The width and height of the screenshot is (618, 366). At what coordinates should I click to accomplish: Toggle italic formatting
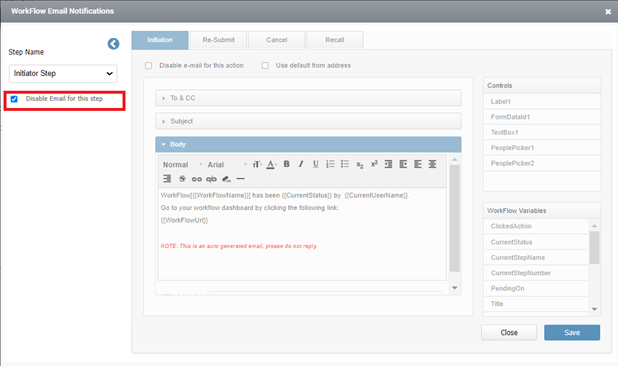(301, 164)
